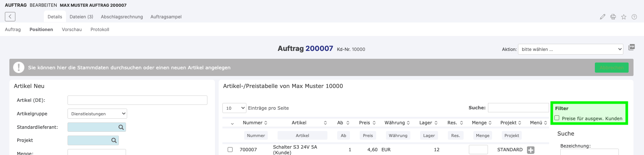Image resolution: width=644 pixels, height=155 pixels.
Task: Click the pencil edit icon
Action: 602,17
